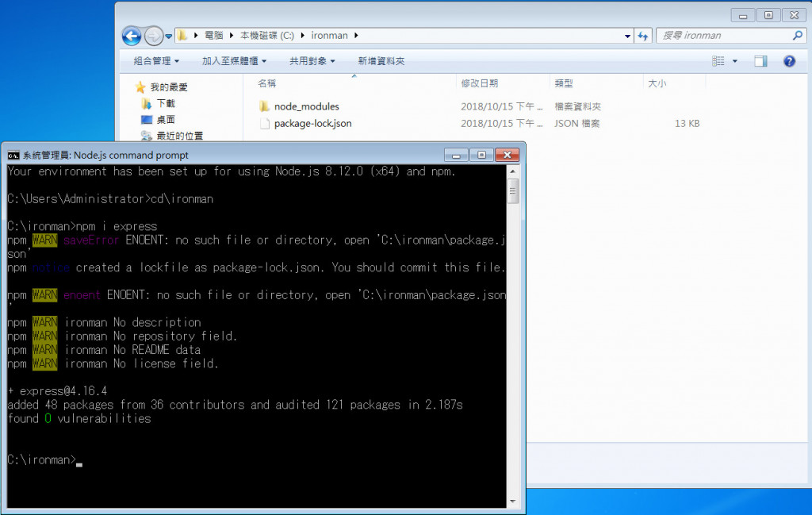Click 桌面 icon in sidebar
The image size is (812, 515).
coord(147,120)
